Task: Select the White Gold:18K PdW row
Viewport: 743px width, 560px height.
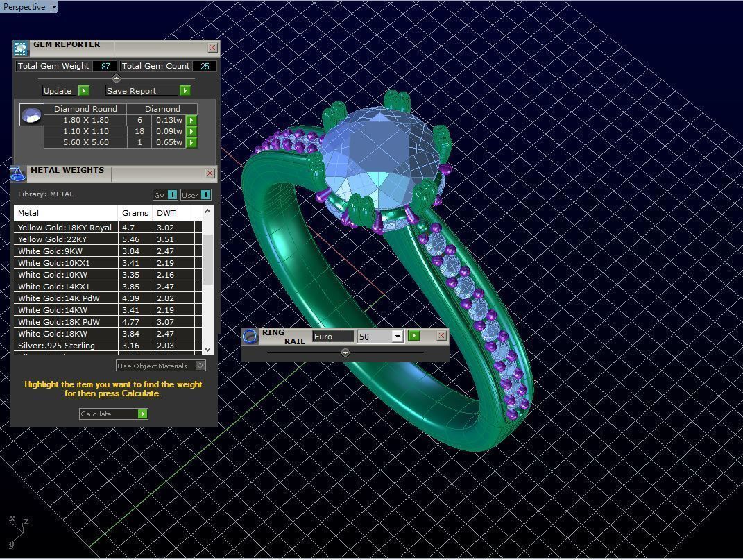Action: click(x=108, y=322)
